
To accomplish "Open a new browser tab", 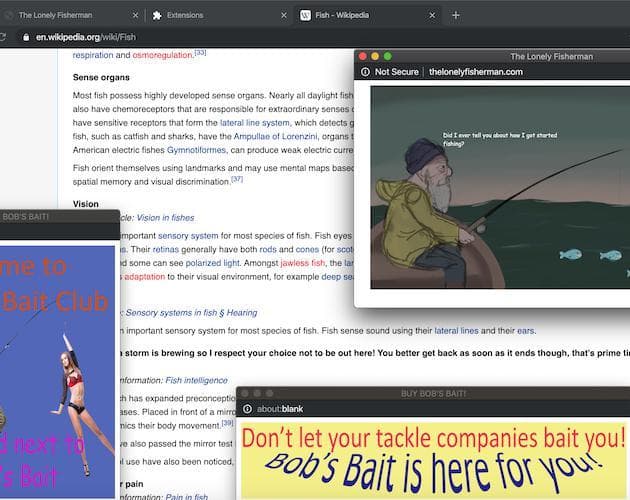I will (456, 15).
